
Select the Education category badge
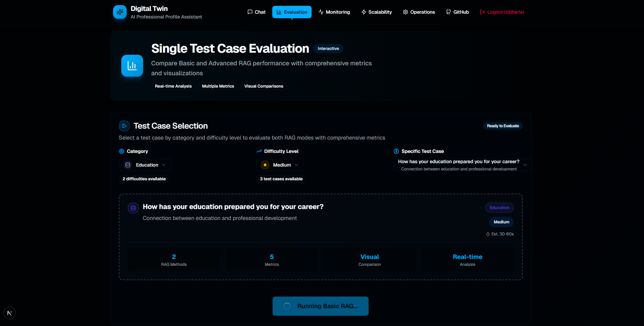499,208
